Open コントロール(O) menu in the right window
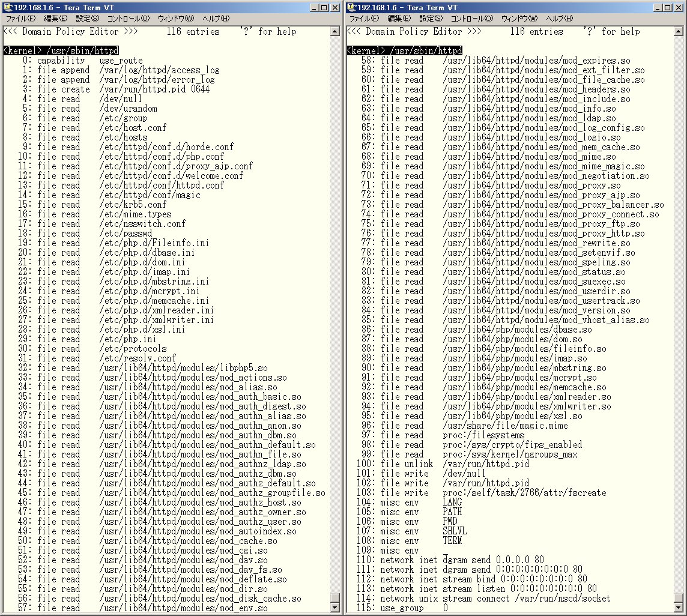The height and width of the screenshot is (616, 687). coord(472,19)
